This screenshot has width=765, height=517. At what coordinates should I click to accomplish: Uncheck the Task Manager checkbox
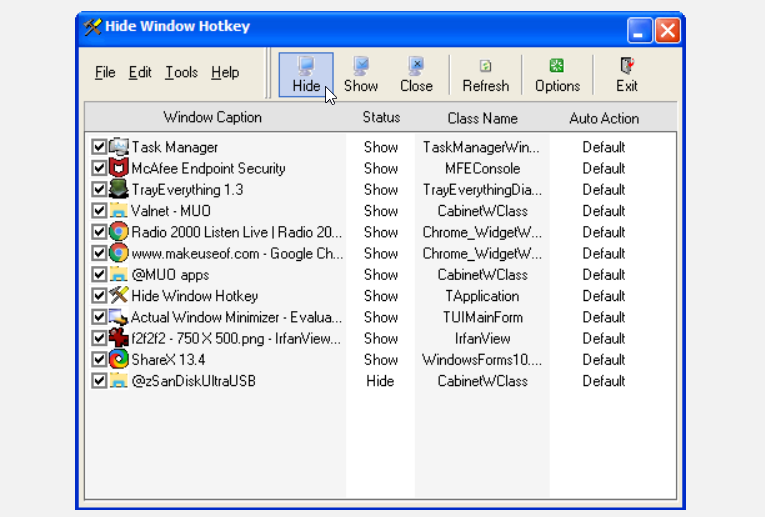tap(99, 147)
